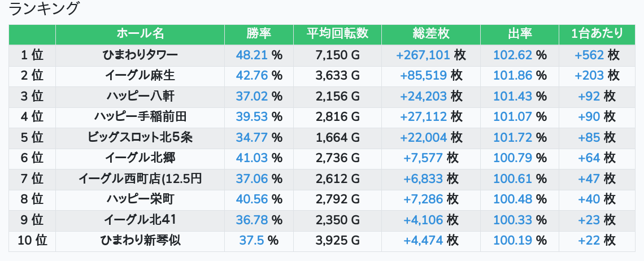Click the ビッグスロット北5条 hall name
644x261 pixels.
coord(140,137)
